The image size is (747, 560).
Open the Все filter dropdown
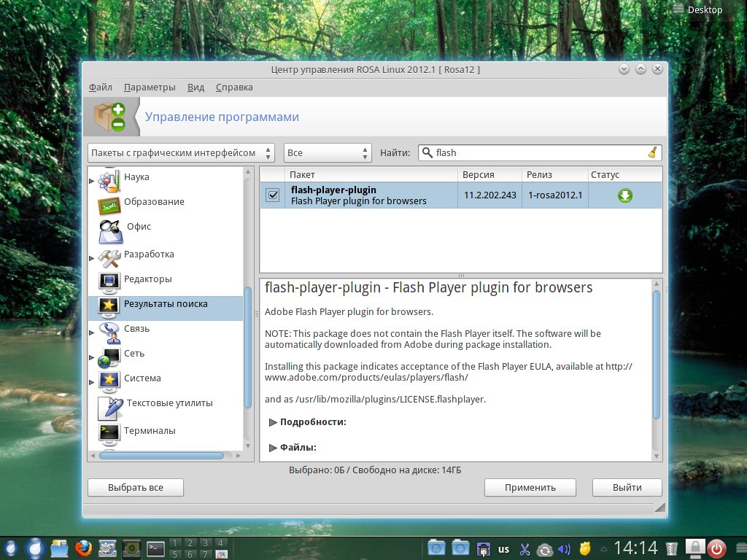tap(328, 153)
